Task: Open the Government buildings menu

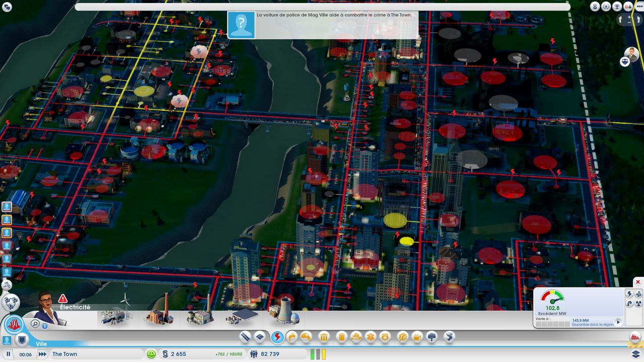Action: click(x=324, y=337)
